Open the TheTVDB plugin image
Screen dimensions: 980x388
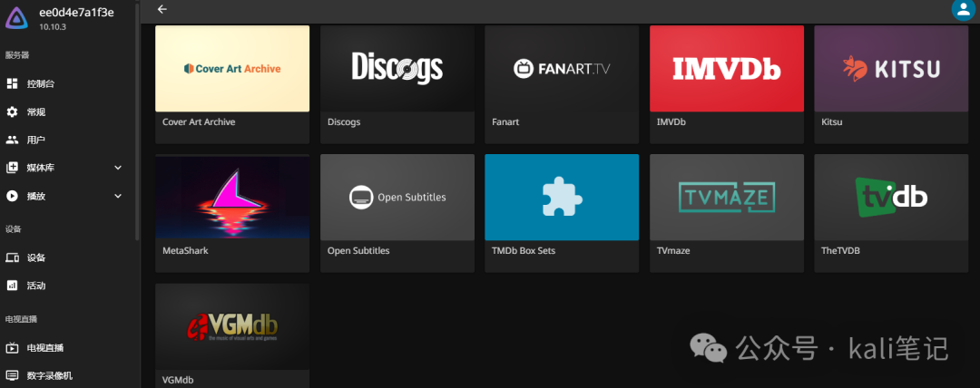891,198
